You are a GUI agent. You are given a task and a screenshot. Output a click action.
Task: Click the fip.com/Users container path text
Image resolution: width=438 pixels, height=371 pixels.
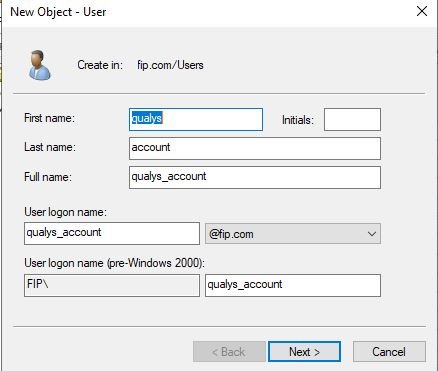click(170, 65)
